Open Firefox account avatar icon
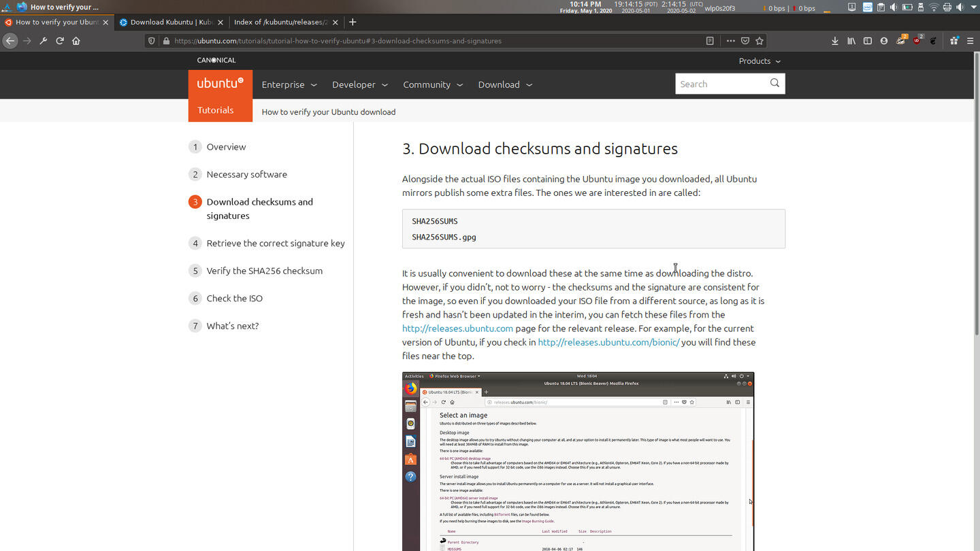Viewport: 980px width, 551px height. 884,41
